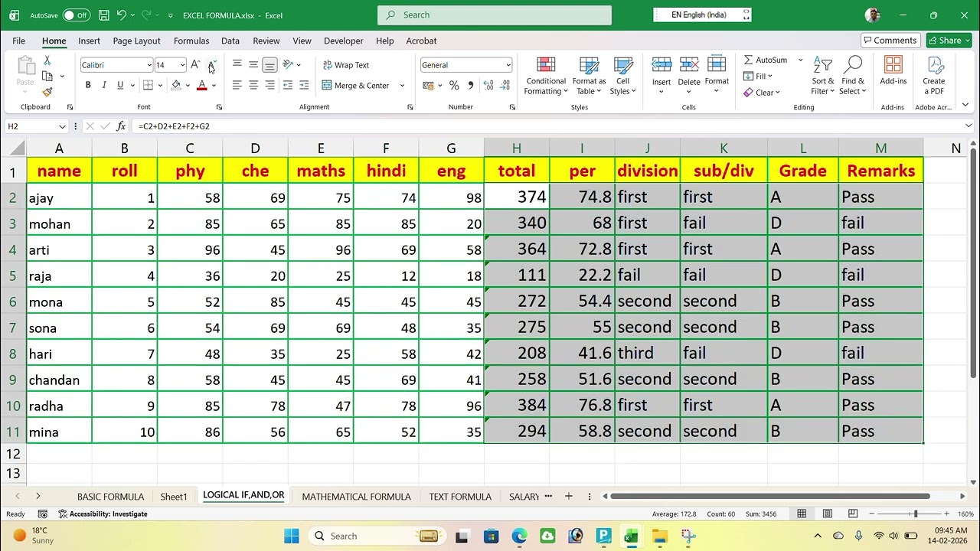
Task: Switch to the MATHEMATICAL FORMULA sheet tab
Action: tap(356, 497)
